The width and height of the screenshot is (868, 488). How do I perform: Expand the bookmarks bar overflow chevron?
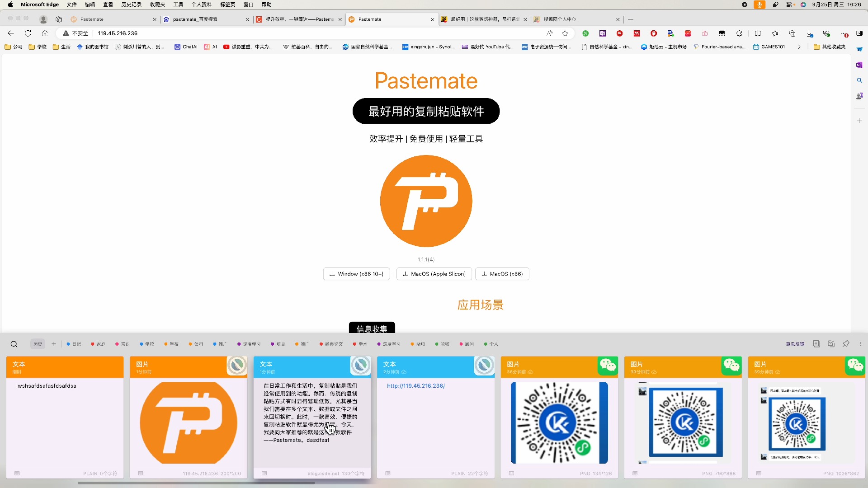pyautogui.click(x=799, y=47)
